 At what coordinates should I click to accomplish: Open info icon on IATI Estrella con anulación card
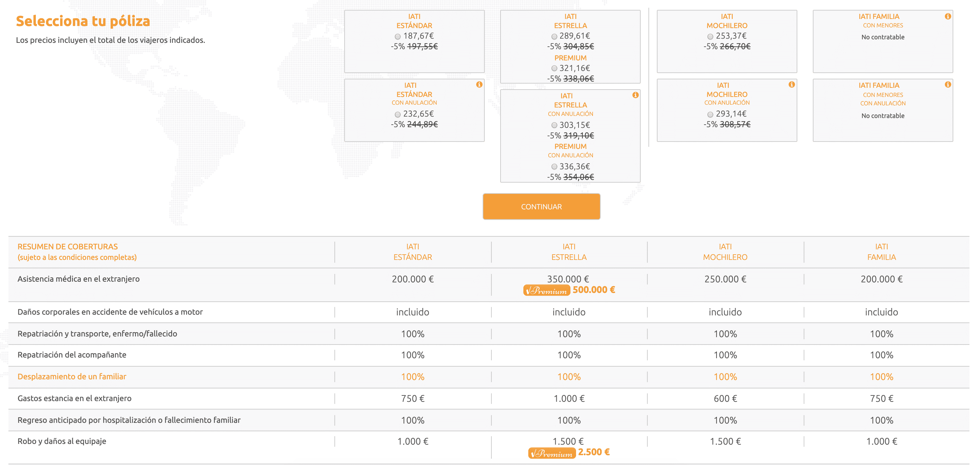click(635, 95)
